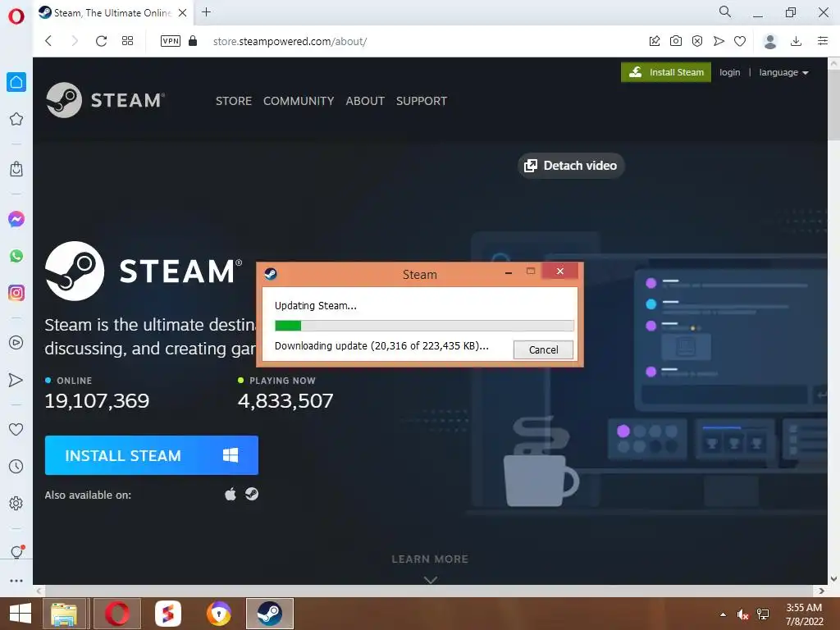Open the profile account icon

click(x=770, y=41)
